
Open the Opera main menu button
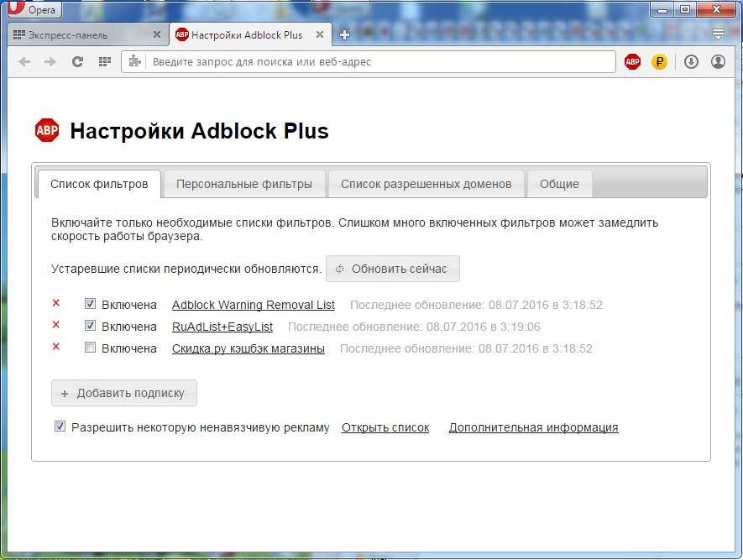34,9
